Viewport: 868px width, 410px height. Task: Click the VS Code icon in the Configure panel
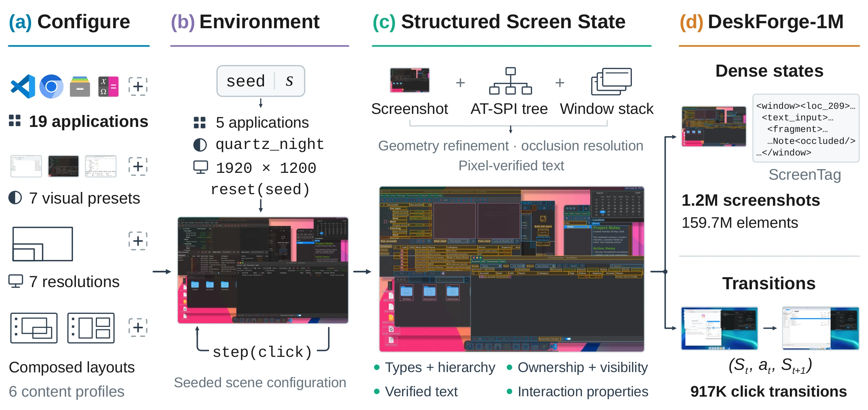click(23, 86)
